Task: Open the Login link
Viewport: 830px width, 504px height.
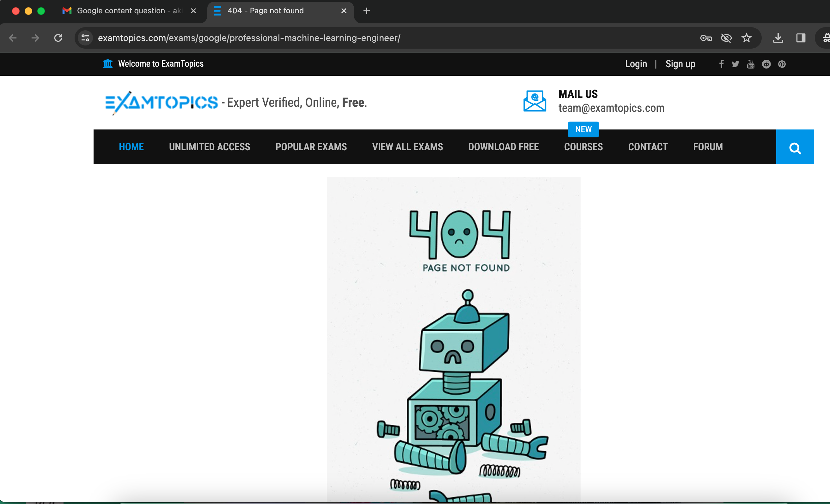Action: tap(636, 64)
